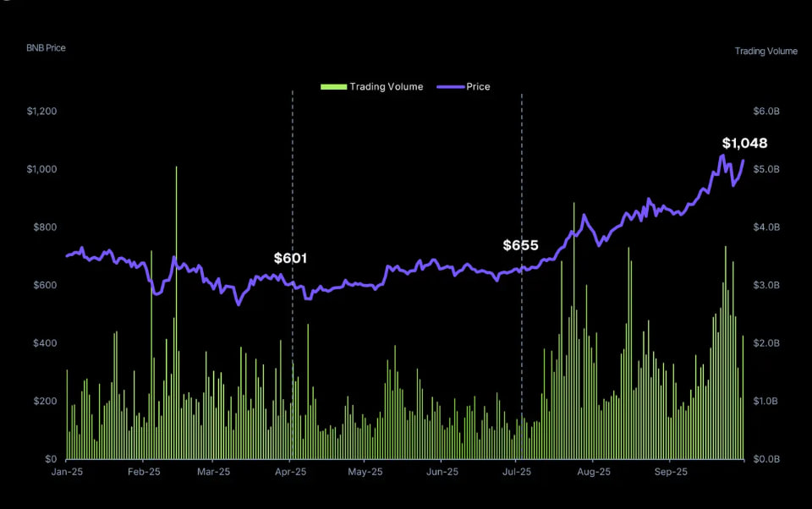This screenshot has width=812, height=509.
Task: Click the $800 price axis label
Action: pos(45,227)
